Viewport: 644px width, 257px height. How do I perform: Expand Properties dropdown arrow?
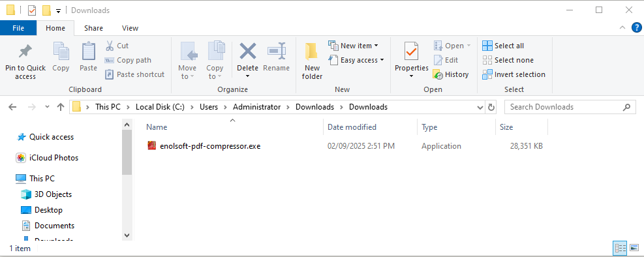tap(412, 76)
